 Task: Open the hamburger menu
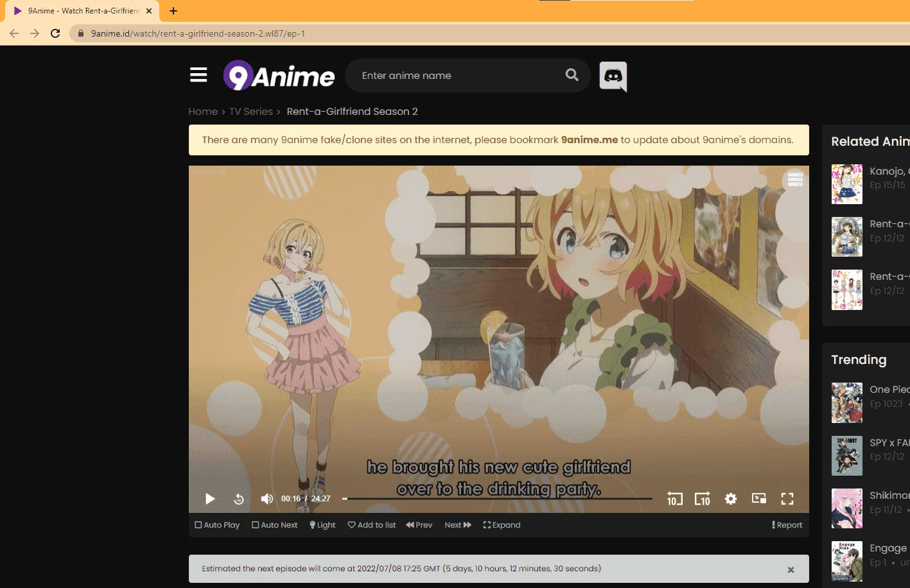(x=198, y=75)
